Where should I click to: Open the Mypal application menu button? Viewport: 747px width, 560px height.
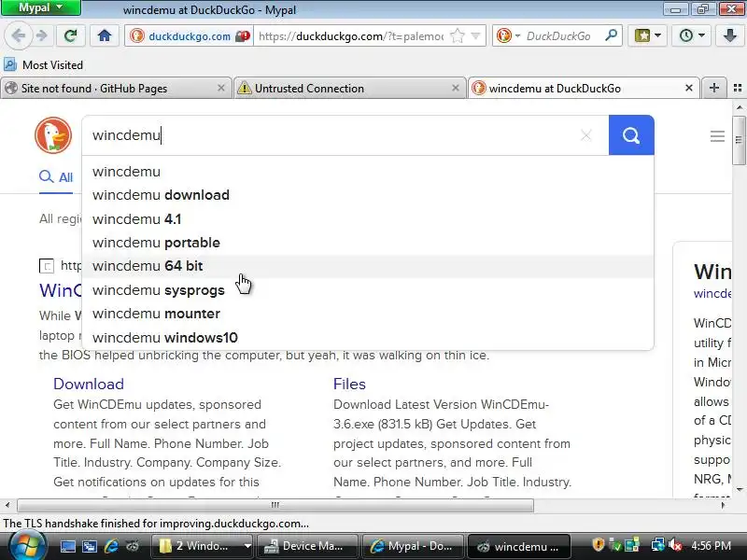(x=40, y=8)
